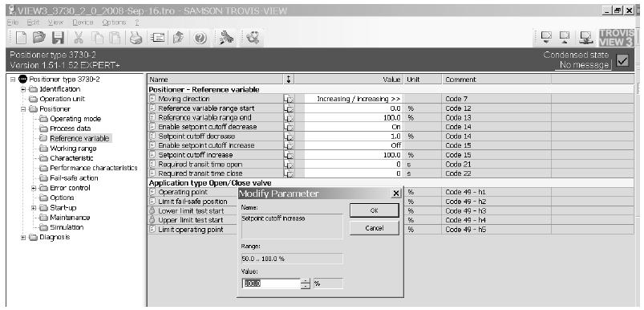The height and width of the screenshot is (310, 644).
Task: Click the lock icon beside Lower limit test start
Action: click(x=152, y=210)
